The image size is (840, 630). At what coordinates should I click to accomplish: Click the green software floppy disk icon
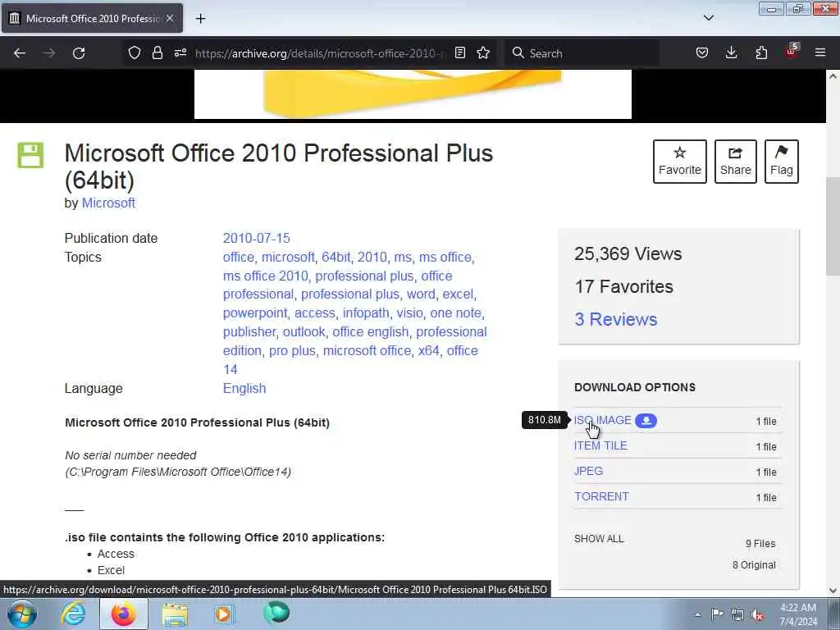[30, 155]
